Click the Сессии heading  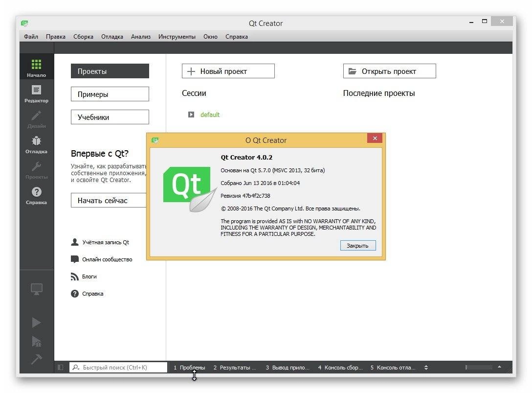pos(194,93)
